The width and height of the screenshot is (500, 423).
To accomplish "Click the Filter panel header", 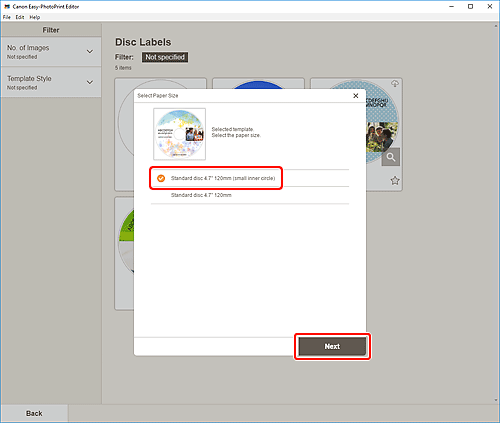I will (x=51, y=30).
